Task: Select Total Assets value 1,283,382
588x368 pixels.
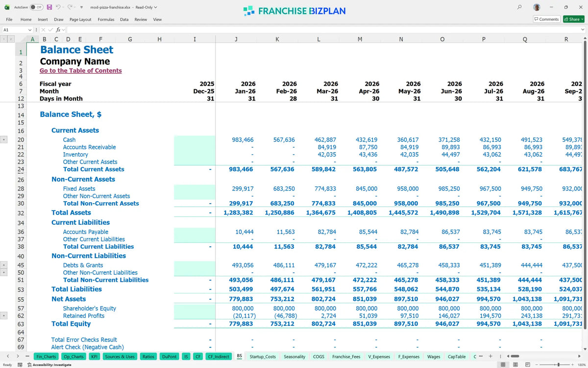Action: click(x=238, y=213)
